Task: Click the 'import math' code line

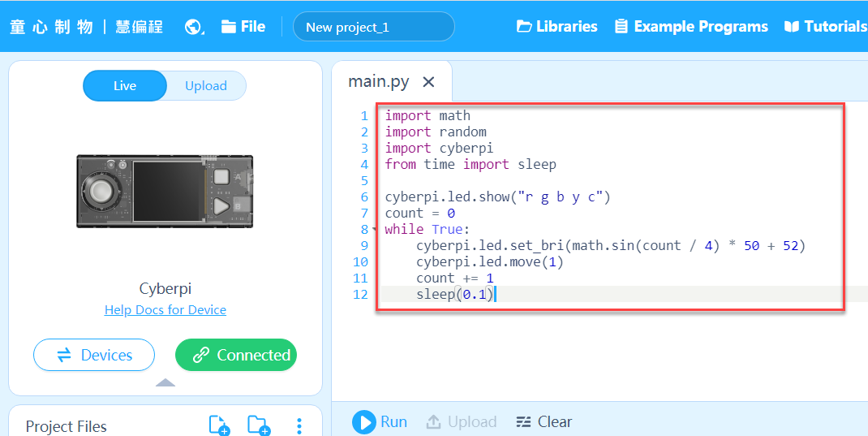Action: coord(428,116)
